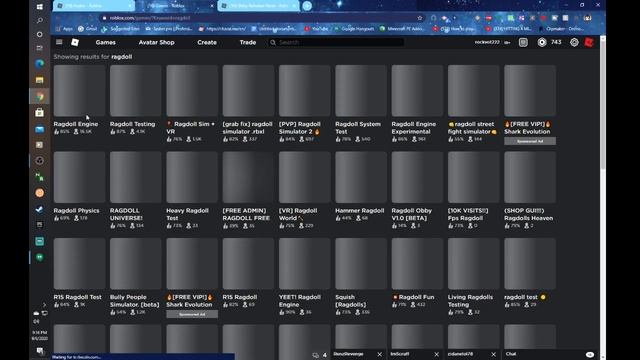
Task: Open YEET! Ragdoll Engine game
Action: click(304, 264)
